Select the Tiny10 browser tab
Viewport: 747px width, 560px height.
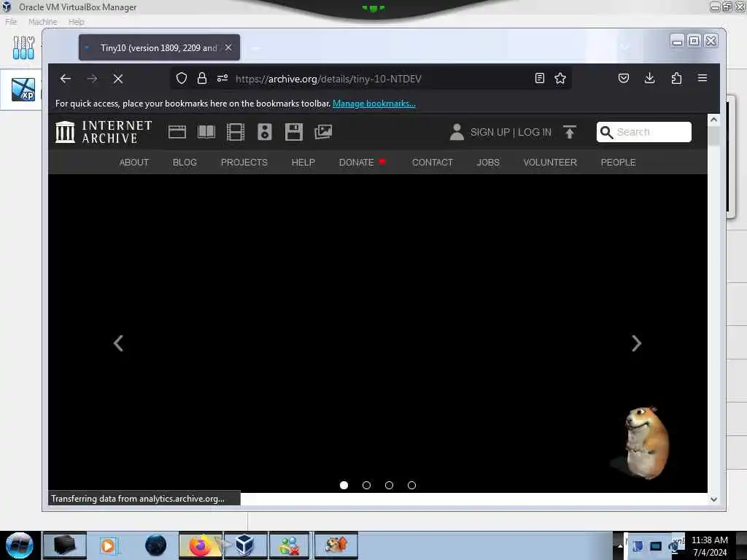[x=159, y=47]
